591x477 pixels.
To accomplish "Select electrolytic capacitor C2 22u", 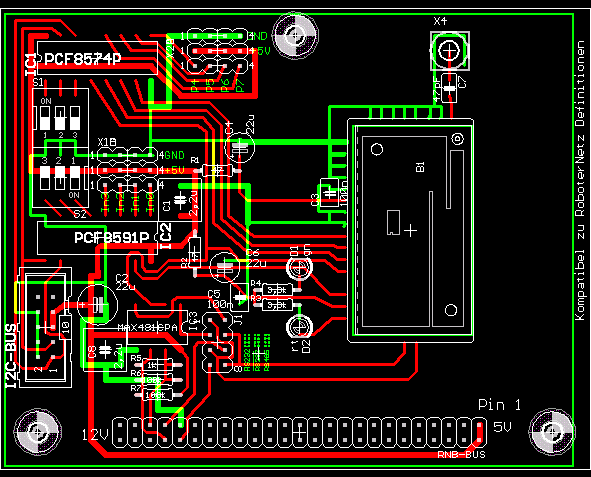I will click(97, 304).
